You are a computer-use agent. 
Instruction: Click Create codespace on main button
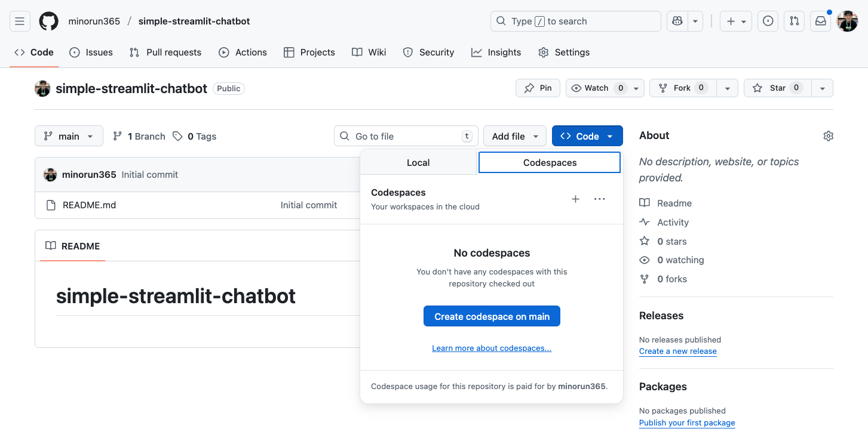492,316
